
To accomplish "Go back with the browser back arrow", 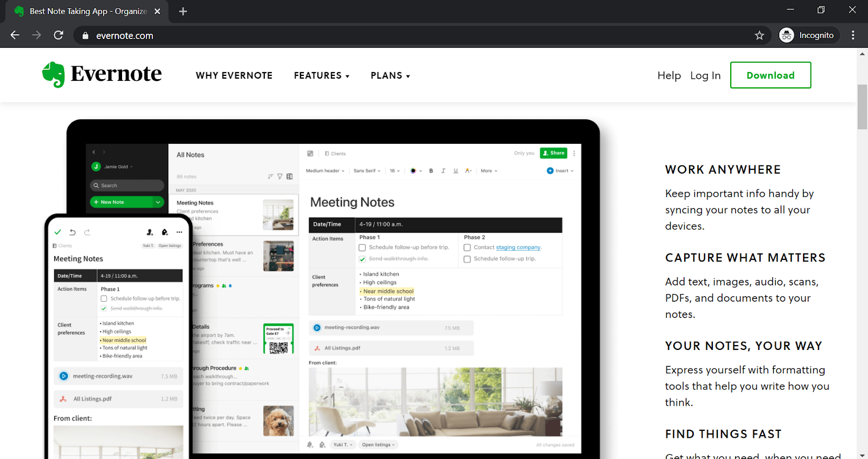I will click(x=15, y=35).
